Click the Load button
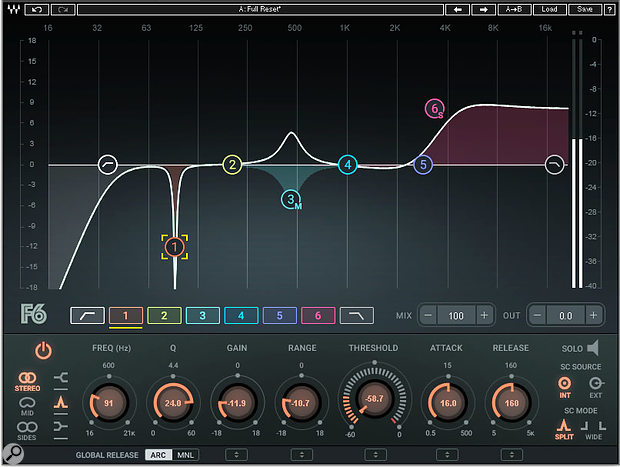Viewport: 620px width, 467px height. [x=547, y=10]
